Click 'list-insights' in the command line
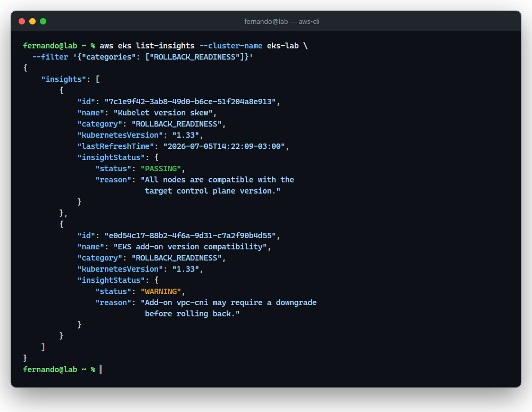This screenshot has height=412, width=532. tap(165, 46)
